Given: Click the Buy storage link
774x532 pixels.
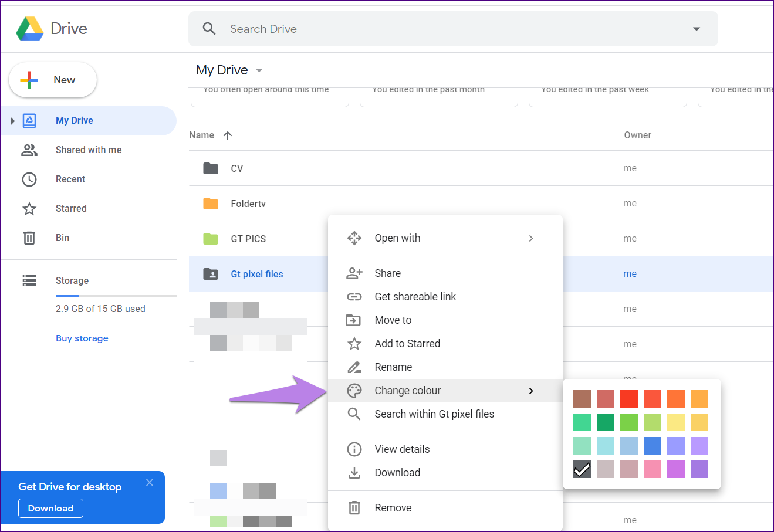Looking at the screenshot, I should click(82, 338).
